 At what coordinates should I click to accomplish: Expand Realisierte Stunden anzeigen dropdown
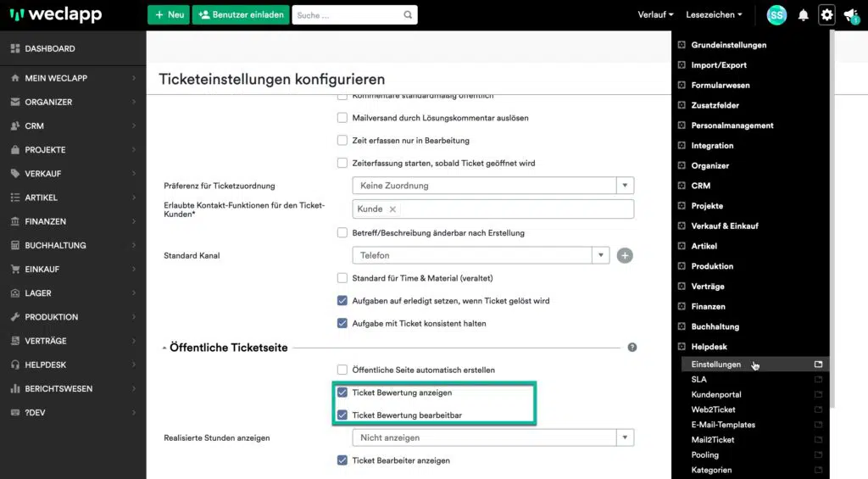click(x=626, y=438)
